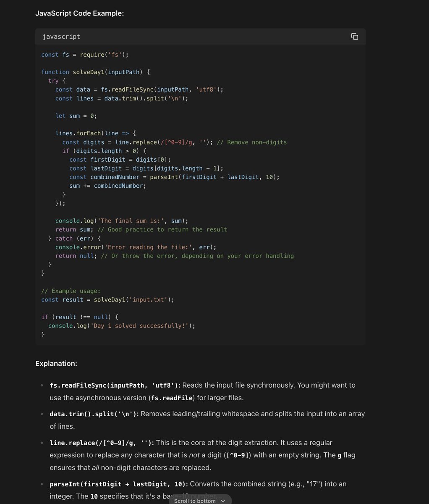Viewport: 429px width, 504px height.
Task: Click the Scroll to bottom button
Action: click(x=200, y=500)
